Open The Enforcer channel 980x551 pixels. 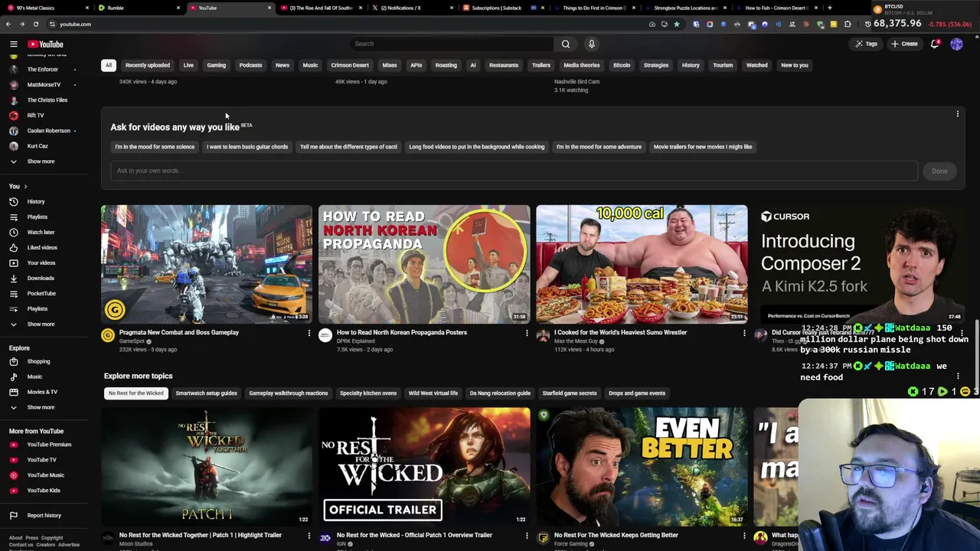(x=44, y=70)
